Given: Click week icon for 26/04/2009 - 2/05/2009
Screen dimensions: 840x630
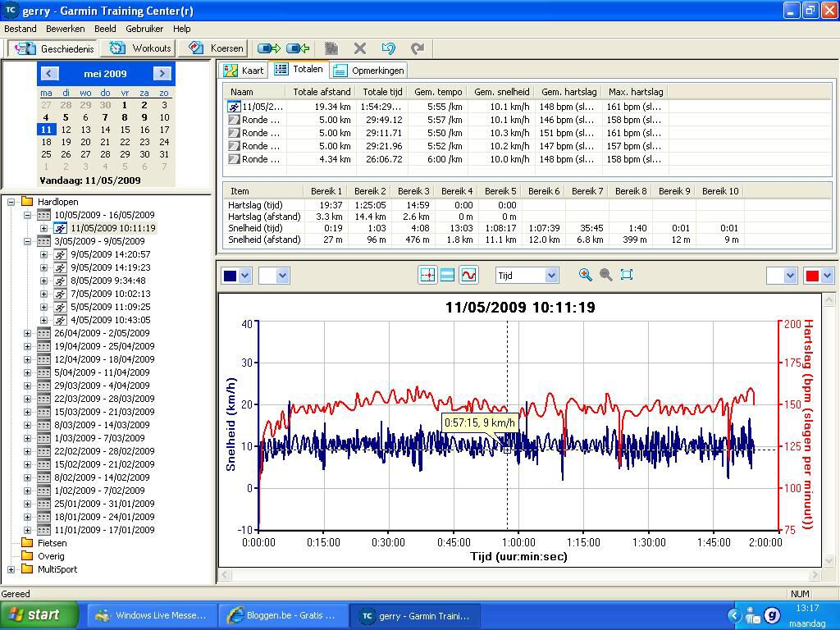Looking at the screenshot, I should [44, 333].
